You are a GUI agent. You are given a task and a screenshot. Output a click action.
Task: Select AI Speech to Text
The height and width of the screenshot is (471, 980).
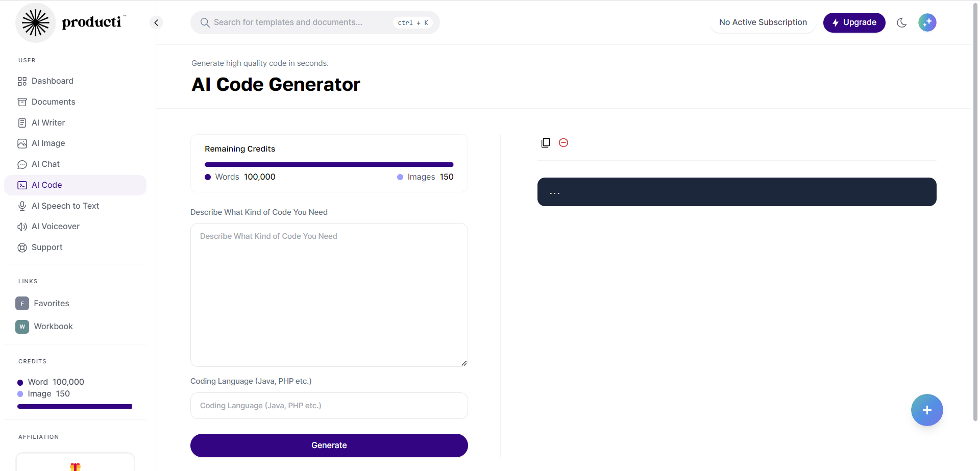(65, 206)
